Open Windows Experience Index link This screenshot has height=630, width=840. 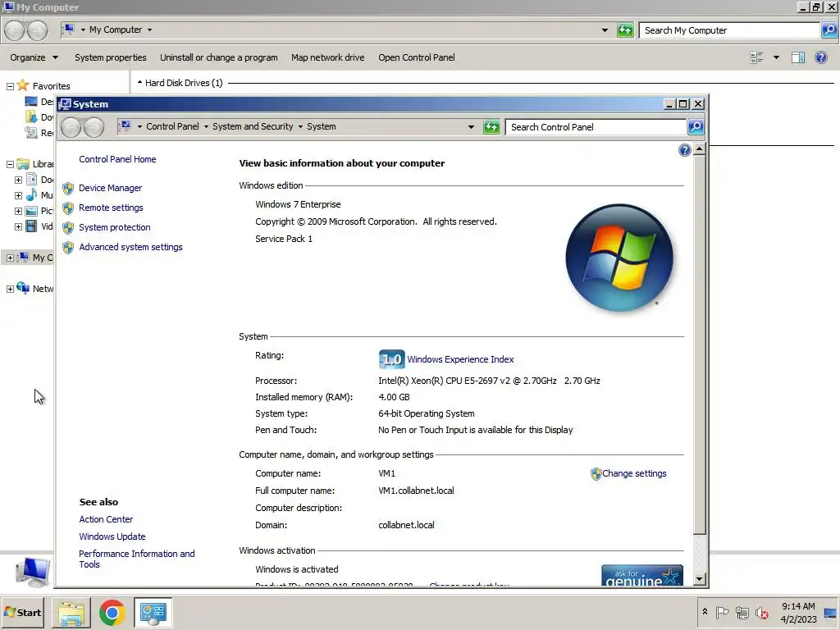(x=460, y=359)
